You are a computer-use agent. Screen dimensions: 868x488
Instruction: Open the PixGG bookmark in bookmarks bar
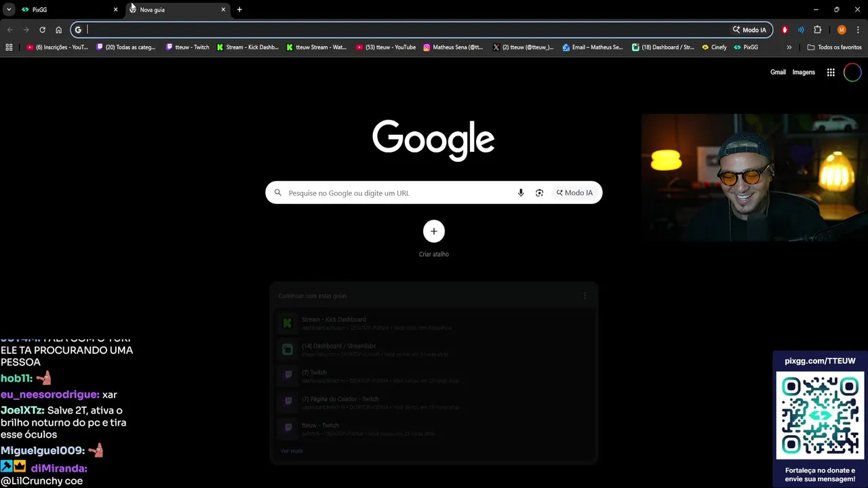(x=746, y=47)
